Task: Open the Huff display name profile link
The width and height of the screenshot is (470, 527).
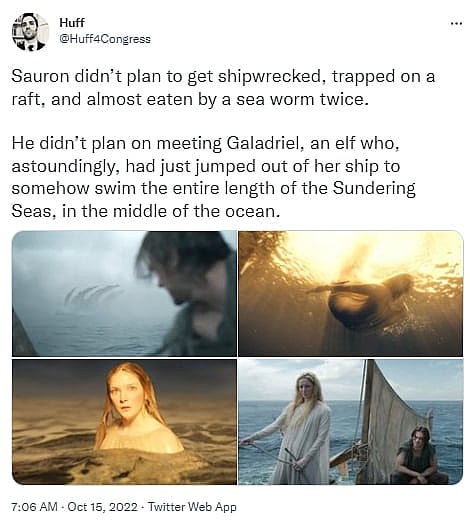Action: 72,23
